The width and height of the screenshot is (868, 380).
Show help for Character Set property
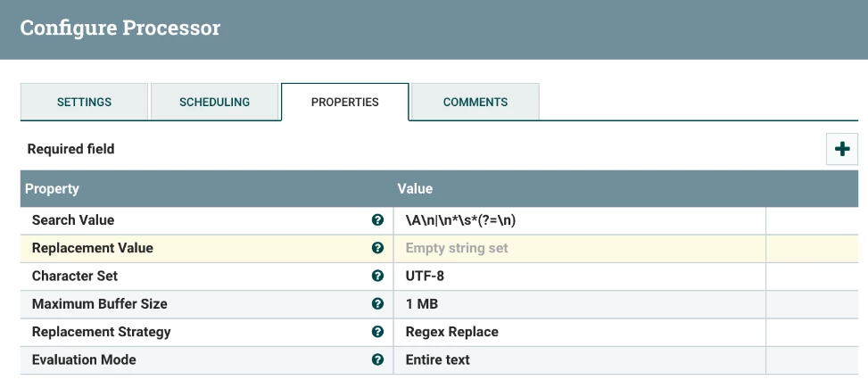[x=377, y=276]
